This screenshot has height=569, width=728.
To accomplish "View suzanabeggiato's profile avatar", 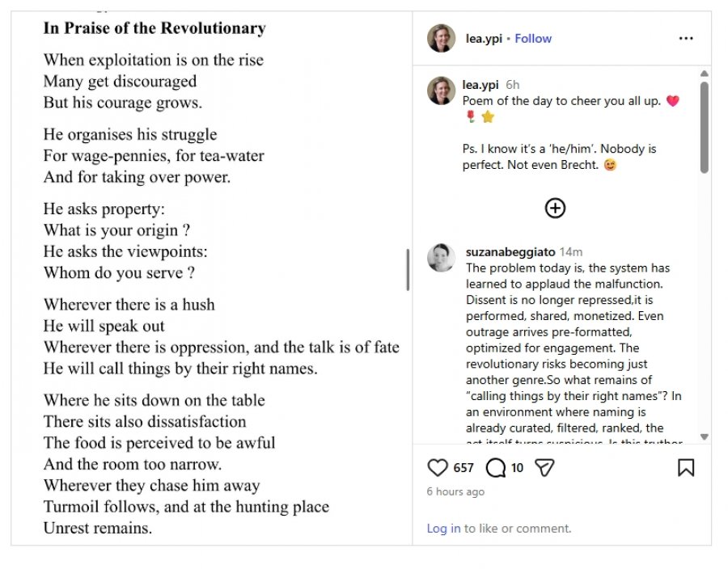I will (441, 258).
